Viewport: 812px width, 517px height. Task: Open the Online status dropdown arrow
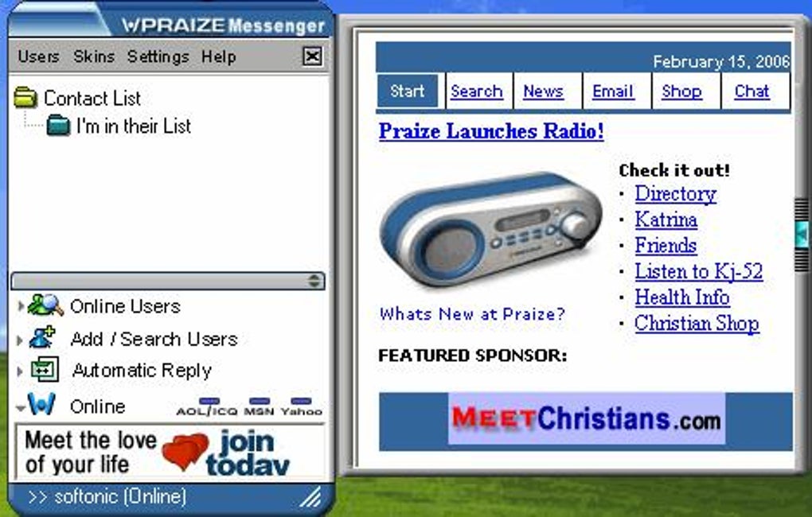click(20, 408)
